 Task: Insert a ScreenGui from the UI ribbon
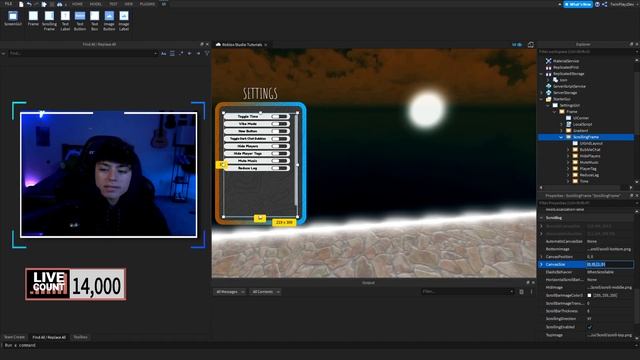13,20
